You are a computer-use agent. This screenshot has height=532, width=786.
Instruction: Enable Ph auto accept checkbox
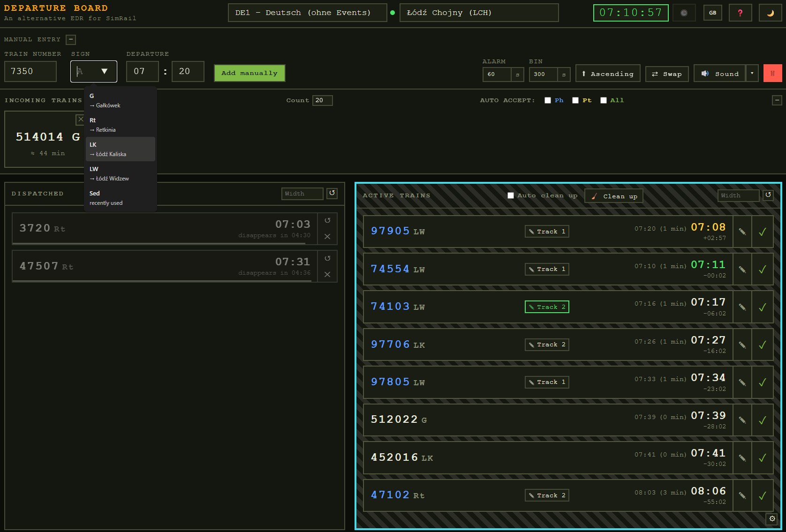click(x=547, y=100)
